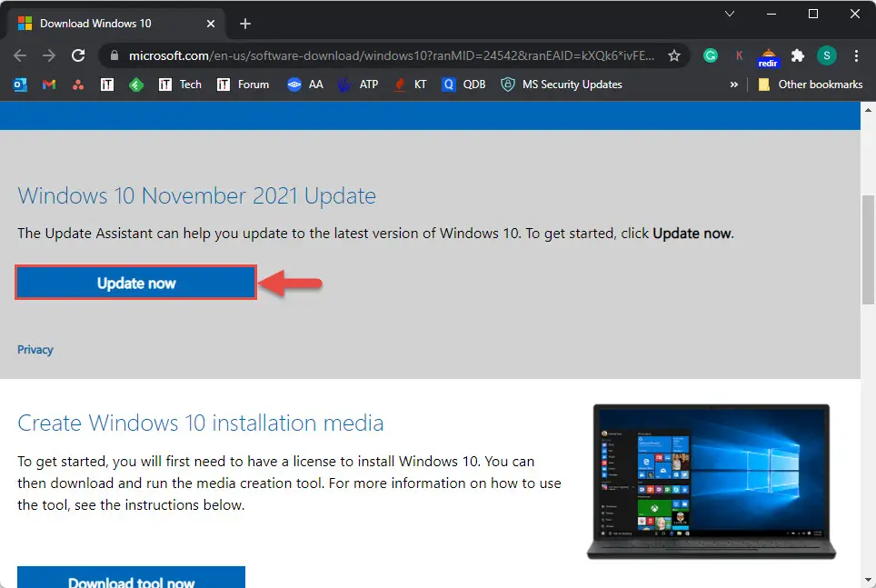Screen dimensions: 876x588
Task: Click the Create Windows 10 installation media heading
Action: [x=201, y=424]
